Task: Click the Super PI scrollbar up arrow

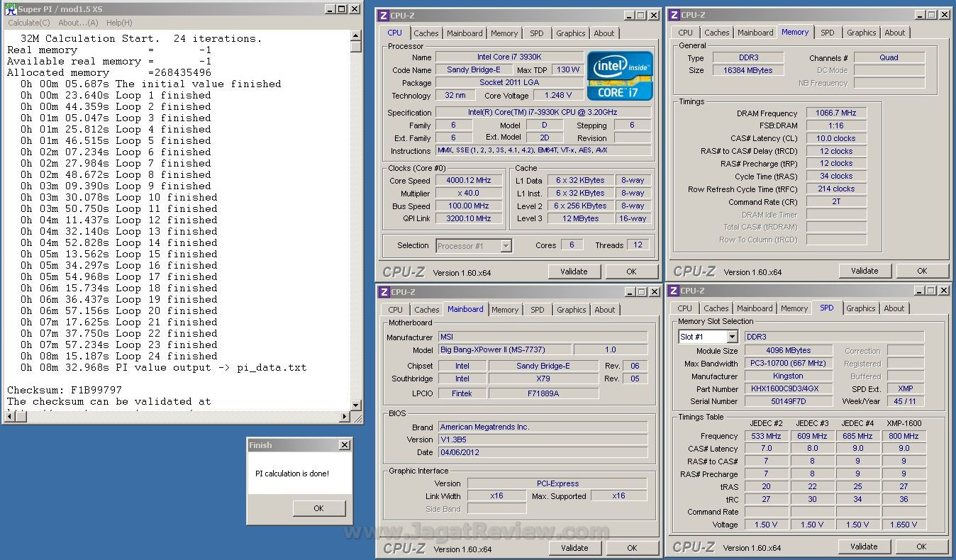Action: pos(356,35)
